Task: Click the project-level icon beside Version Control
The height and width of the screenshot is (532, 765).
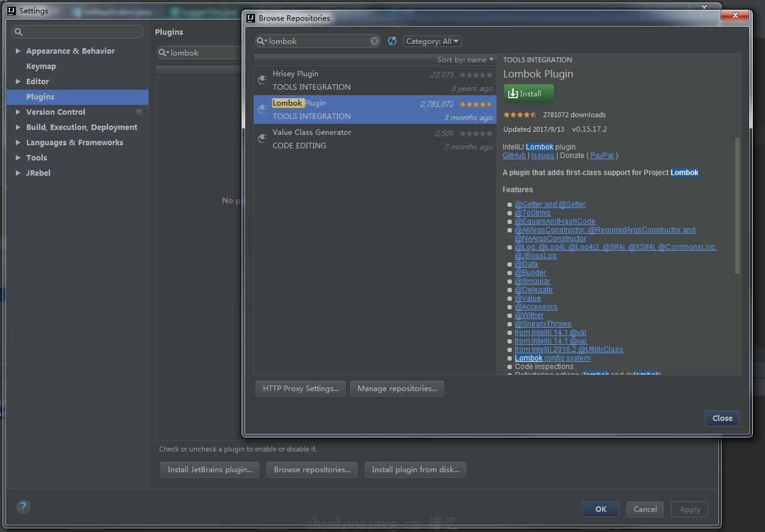Action: click(x=140, y=112)
